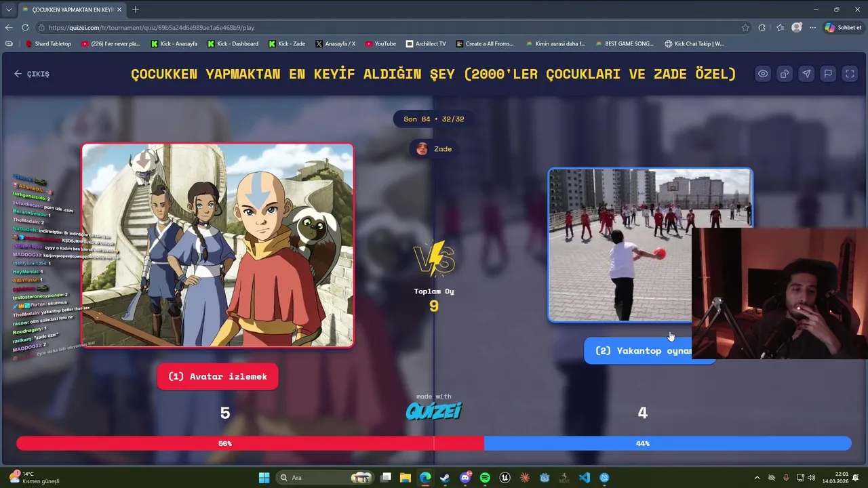Screen dimensions: 868x488
Task: Open browser extensions puzzle icon
Action: (x=762, y=28)
